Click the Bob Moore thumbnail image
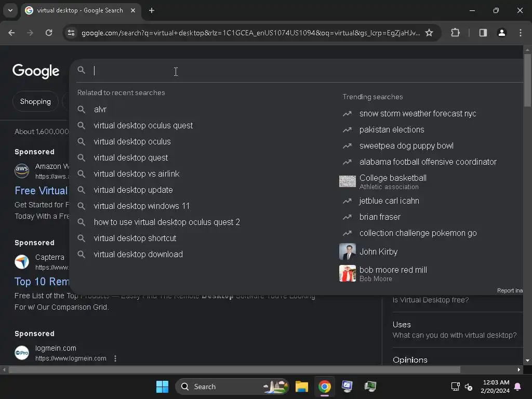The width and height of the screenshot is (532, 399). (x=348, y=273)
